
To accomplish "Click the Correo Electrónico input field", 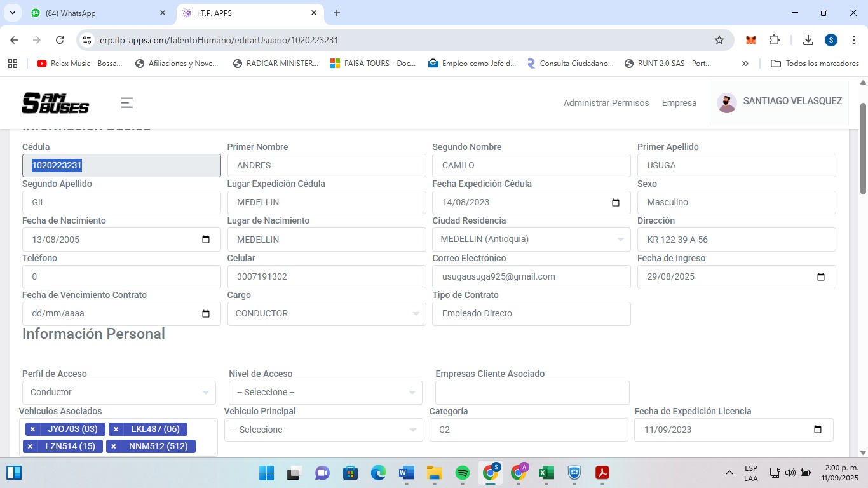I will coord(531,277).
